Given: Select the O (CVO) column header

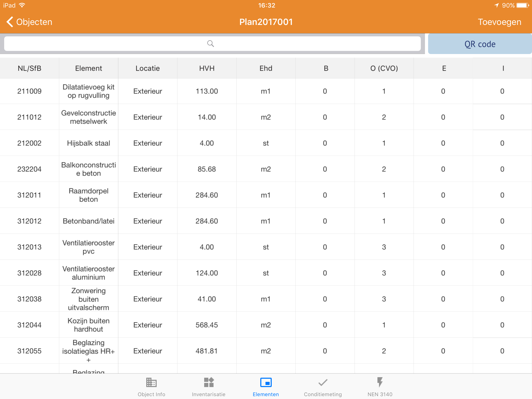Looking at the screenshot, I should point(384,68).
